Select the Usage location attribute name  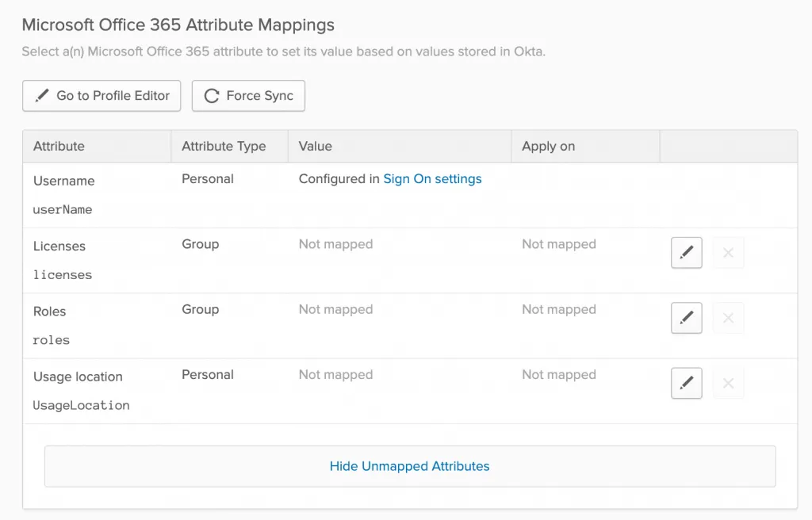tap(78, 377)
